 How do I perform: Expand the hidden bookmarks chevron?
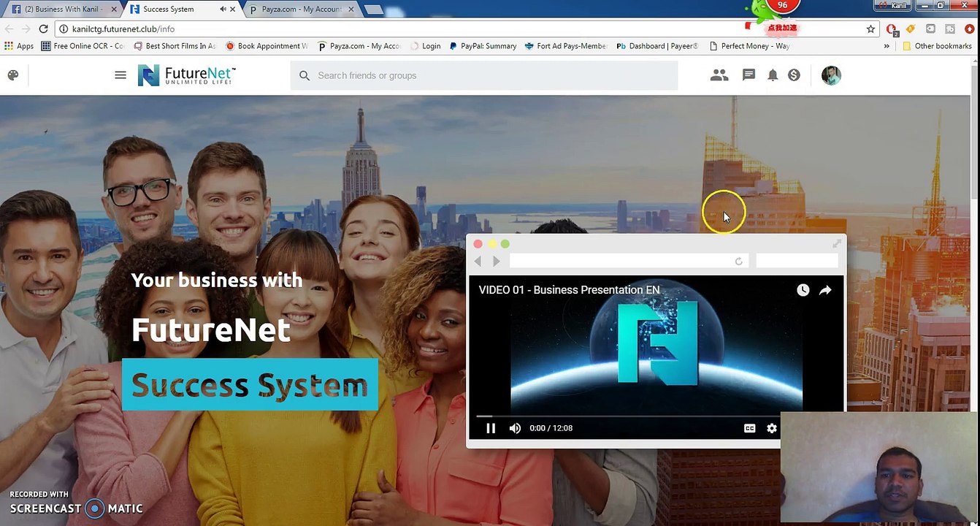[887, 45]
